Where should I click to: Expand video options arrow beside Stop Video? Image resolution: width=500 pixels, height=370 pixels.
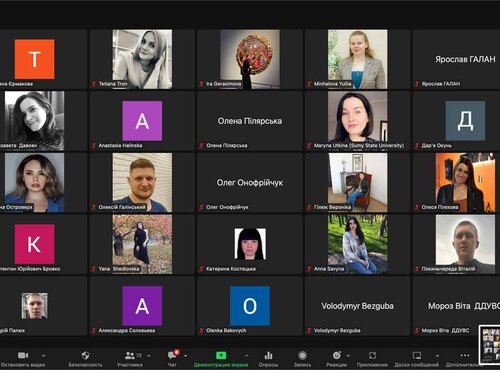(x=43, y=356)
